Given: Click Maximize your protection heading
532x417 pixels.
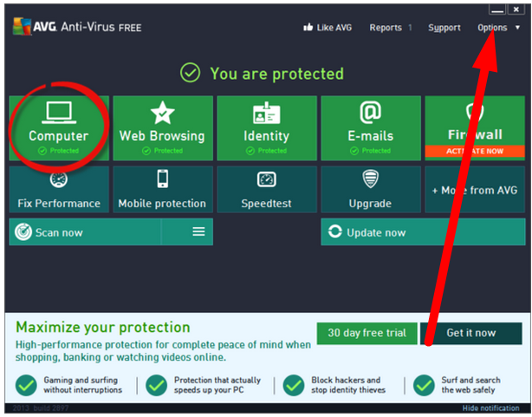Looking at the screenshot, I should (103, 328).
